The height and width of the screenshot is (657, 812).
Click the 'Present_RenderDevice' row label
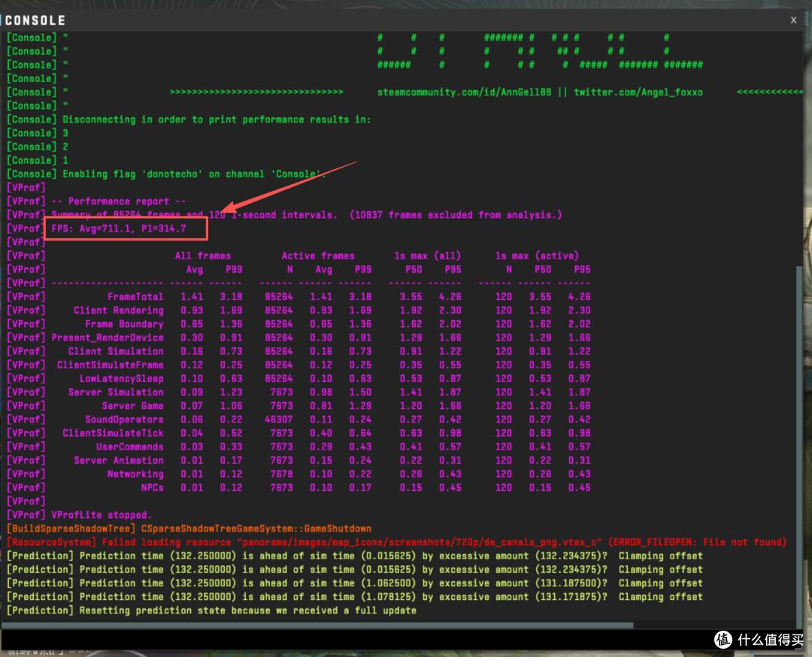tap(108, 338)
